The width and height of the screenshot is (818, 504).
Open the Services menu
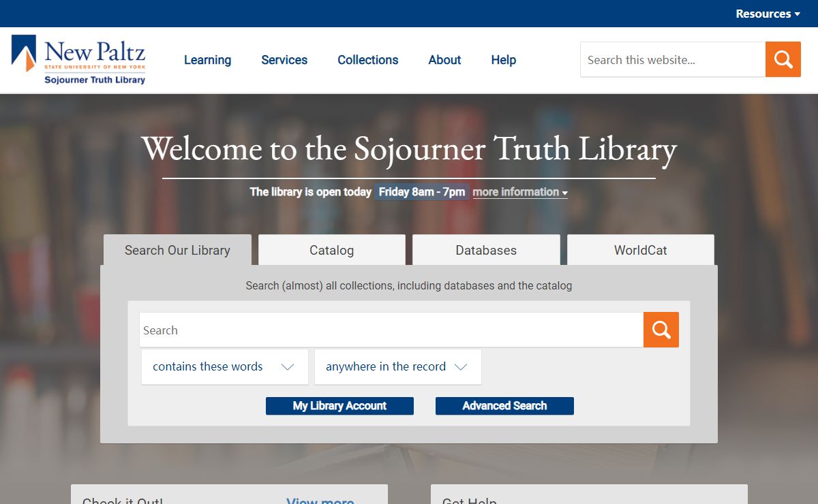(x=284, y=60)
